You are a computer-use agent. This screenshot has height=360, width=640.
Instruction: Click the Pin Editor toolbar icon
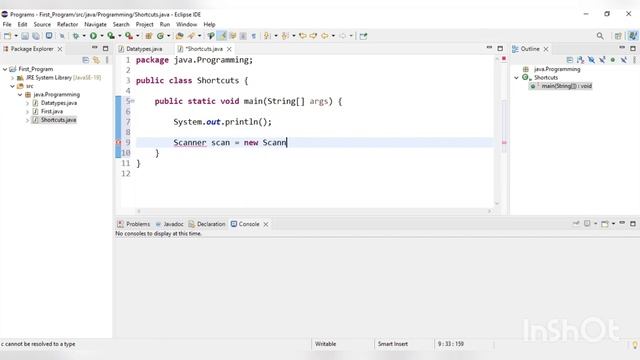(363, 36)
